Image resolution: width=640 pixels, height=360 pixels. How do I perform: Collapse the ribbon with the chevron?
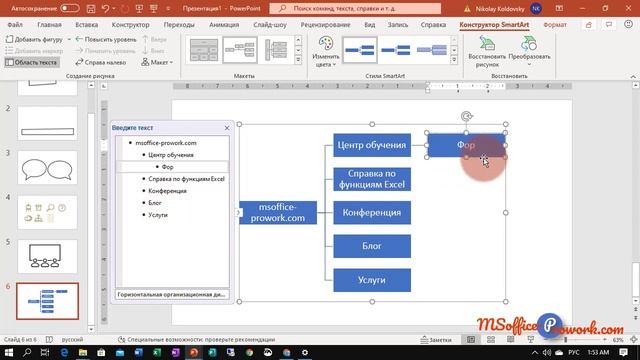click(x=633, y=76)
